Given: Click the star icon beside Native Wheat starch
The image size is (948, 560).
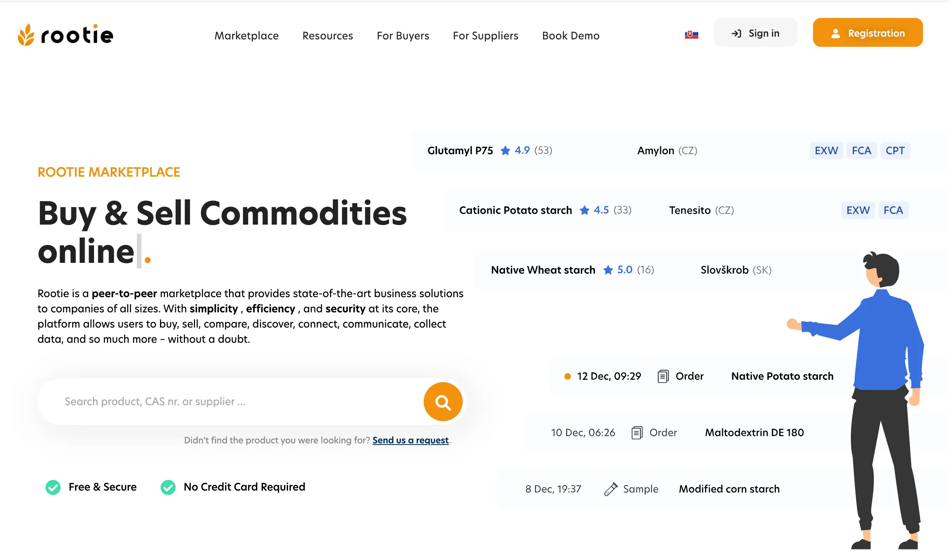Looking at the screenshot, I should (608, 270).
